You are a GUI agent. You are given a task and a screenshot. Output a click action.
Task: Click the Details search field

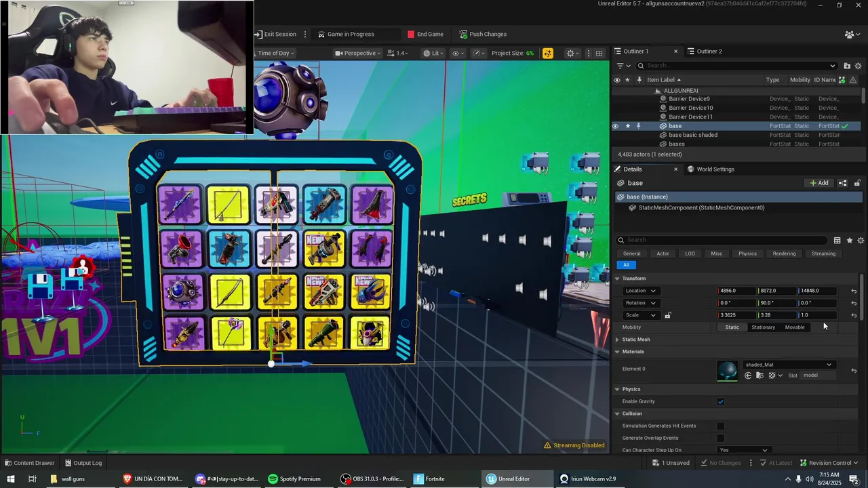pos(722,240)
